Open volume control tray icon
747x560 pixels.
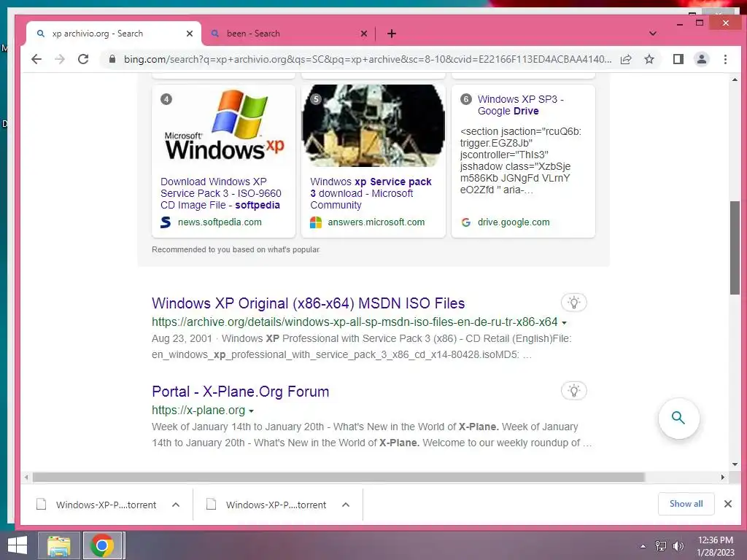click(678, 546)
